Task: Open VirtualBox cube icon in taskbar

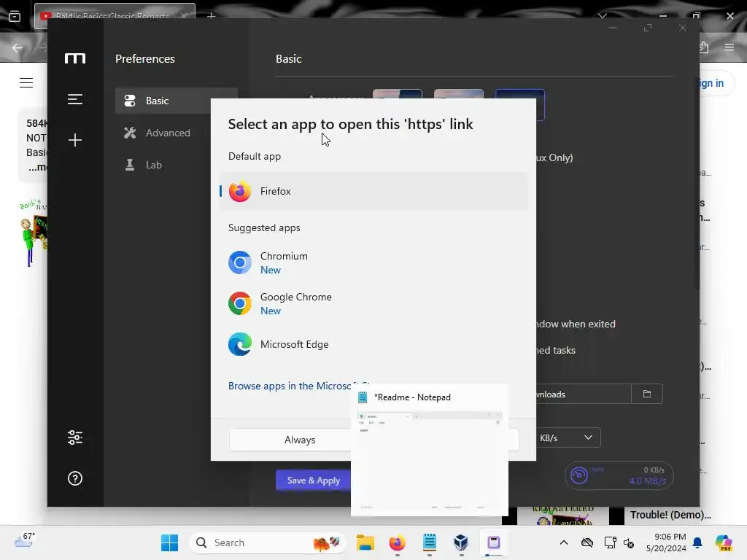Action: coord(461,542)
